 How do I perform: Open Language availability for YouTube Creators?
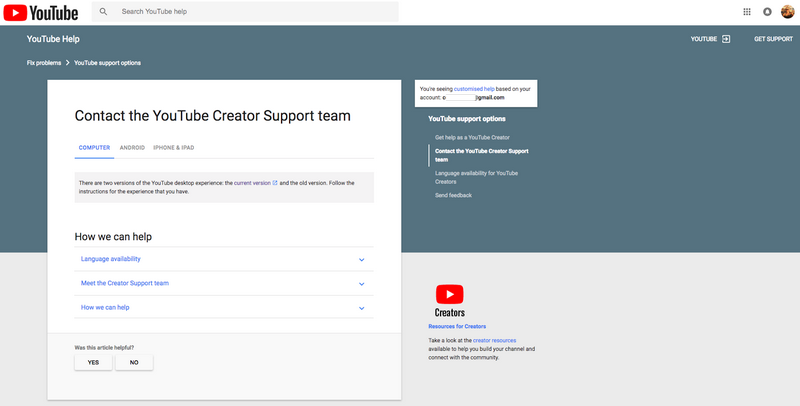[476, 177]
